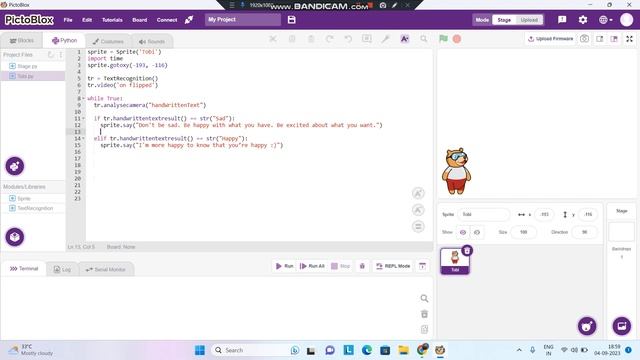Click the choose a backdrop round button
Viewport: 640px width, 360px height.
pyautogui.click(x=622, y=326)
